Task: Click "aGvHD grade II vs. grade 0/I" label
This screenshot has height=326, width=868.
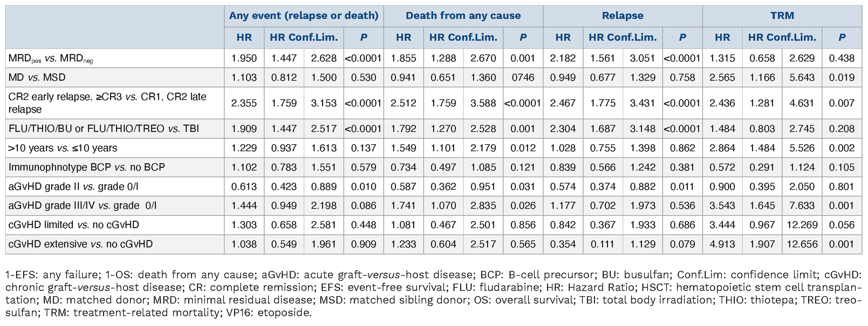Action: pos(73,187)
